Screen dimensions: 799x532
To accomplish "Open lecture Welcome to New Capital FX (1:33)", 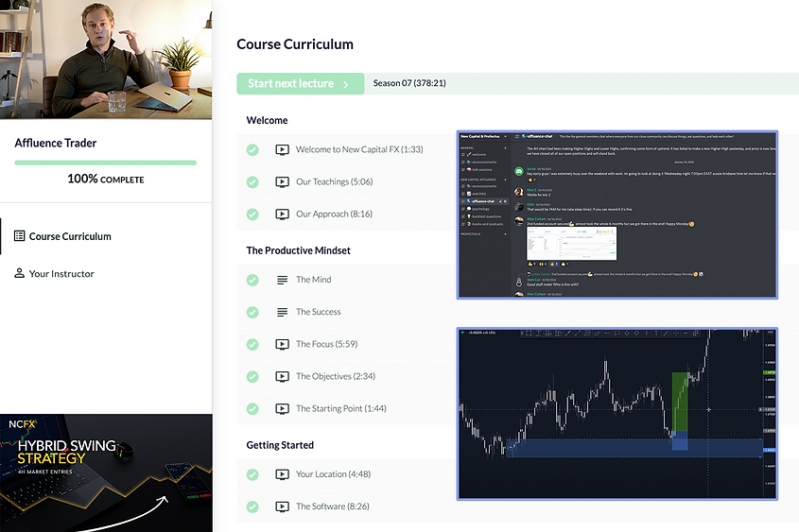I will (359, 149).
